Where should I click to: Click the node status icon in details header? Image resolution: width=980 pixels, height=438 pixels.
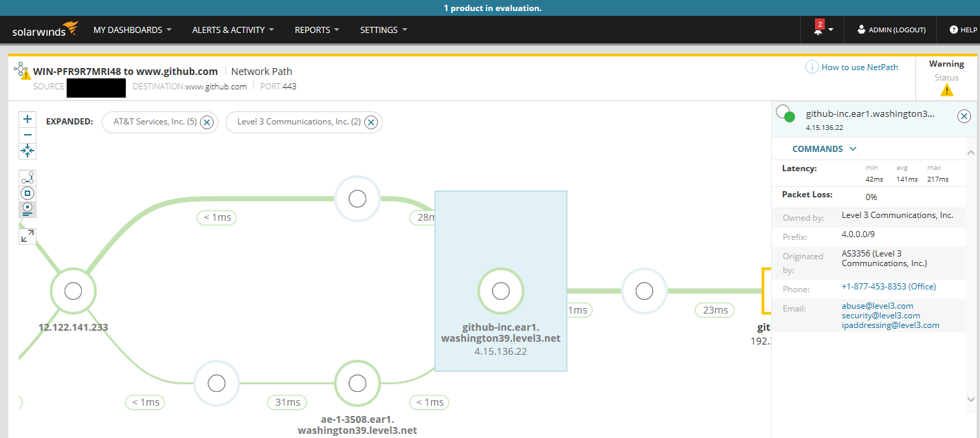tap(786, 113)
